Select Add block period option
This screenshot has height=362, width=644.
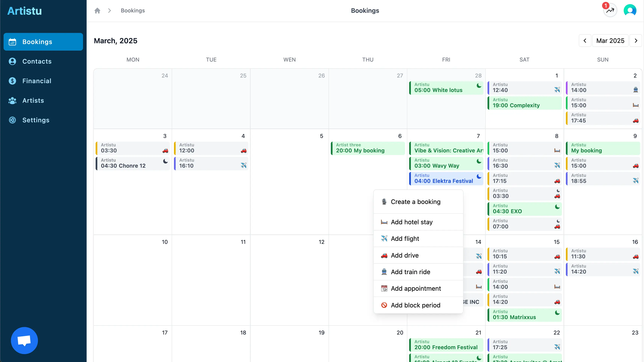click(416, 305)
